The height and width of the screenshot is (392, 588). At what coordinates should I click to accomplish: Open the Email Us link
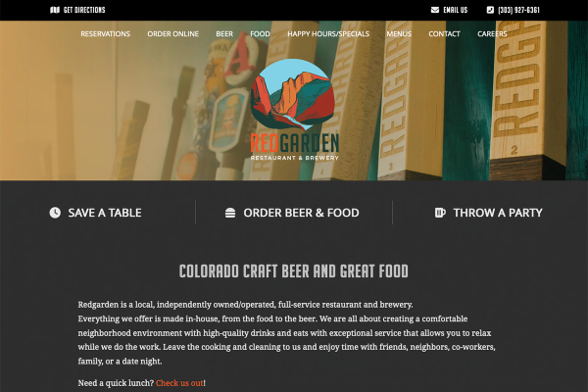[456, 10]
